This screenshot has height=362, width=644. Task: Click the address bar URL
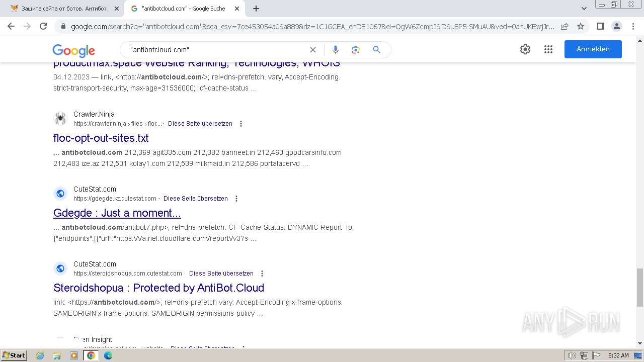point(312,27)
